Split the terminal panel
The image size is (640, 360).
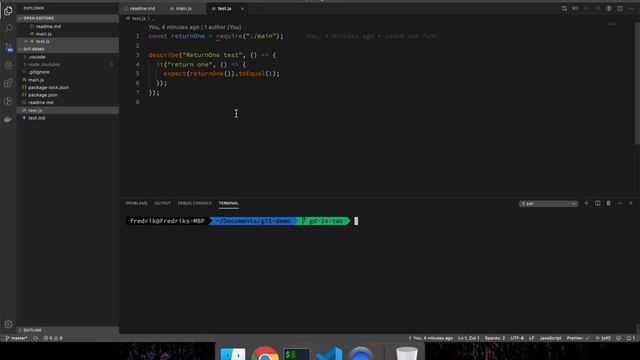click(x=598, y=203)
